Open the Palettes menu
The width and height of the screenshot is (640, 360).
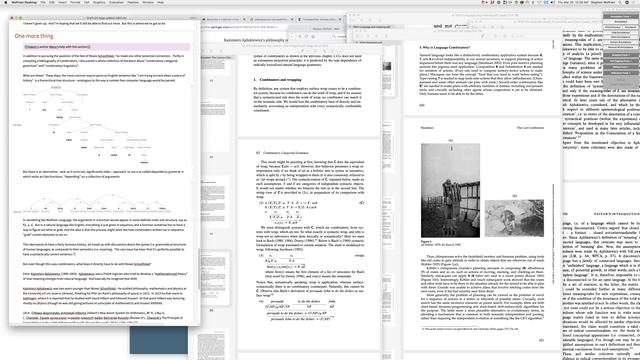pyautogui.click(x=133, y=2)
